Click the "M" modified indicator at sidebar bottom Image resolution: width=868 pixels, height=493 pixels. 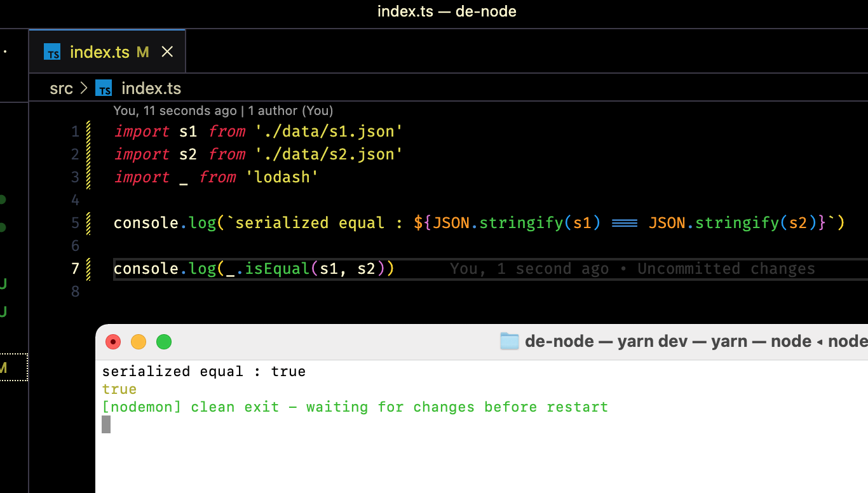point(3,367)
